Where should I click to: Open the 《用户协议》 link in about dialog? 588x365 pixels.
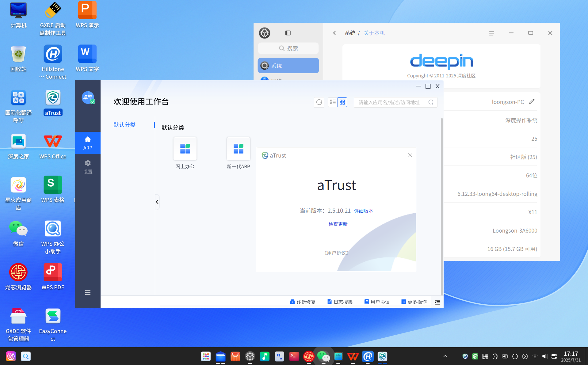(x=336, y=253)
